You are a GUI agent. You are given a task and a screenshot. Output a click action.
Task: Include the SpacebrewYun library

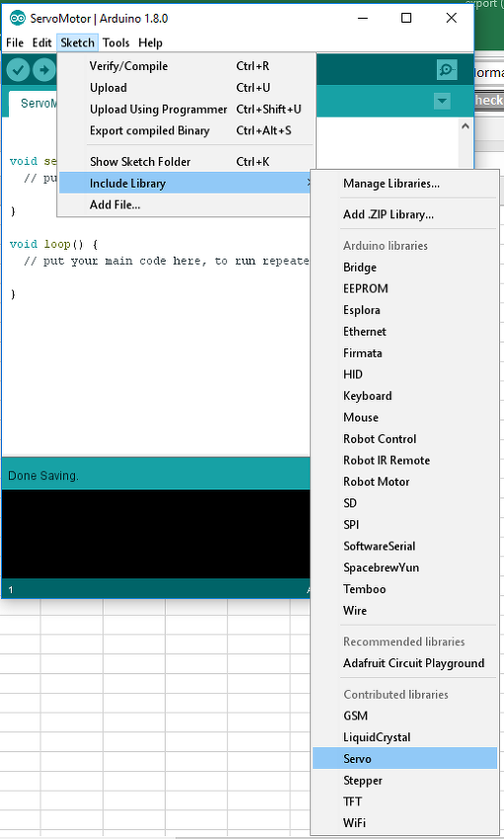pyautogui.click(x=404, y=568)
